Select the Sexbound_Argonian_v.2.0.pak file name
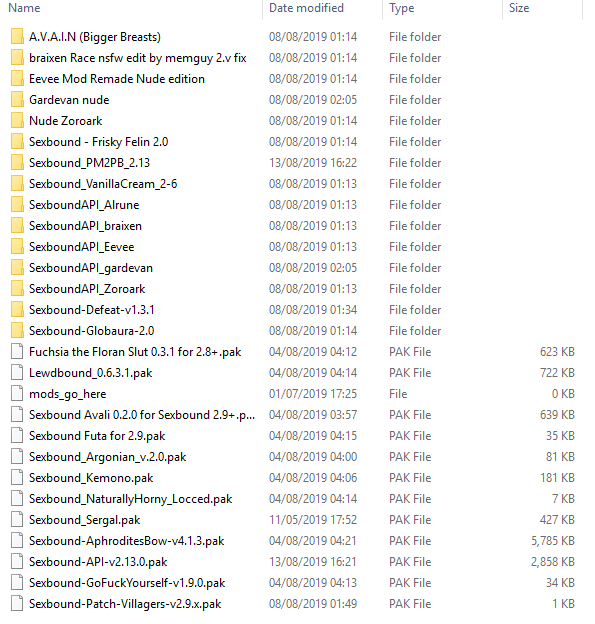Screen dimensions: 595x624 107,457
